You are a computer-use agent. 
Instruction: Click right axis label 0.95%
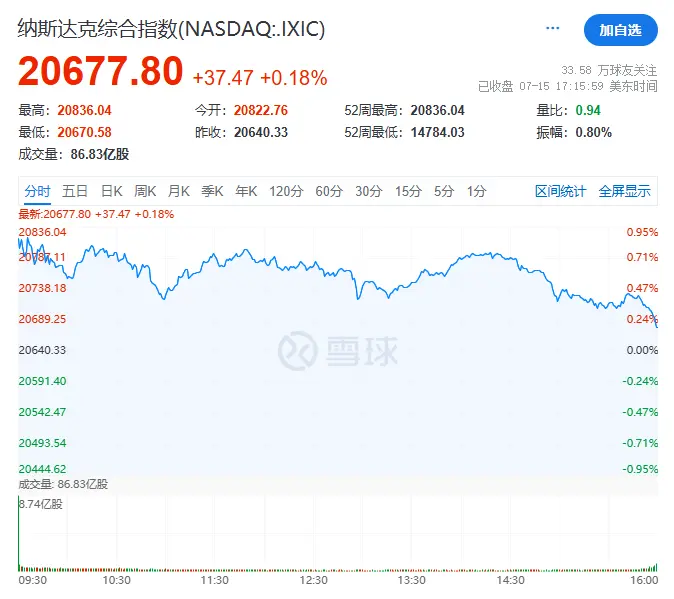pyautogui.click(x=642, y=232)
